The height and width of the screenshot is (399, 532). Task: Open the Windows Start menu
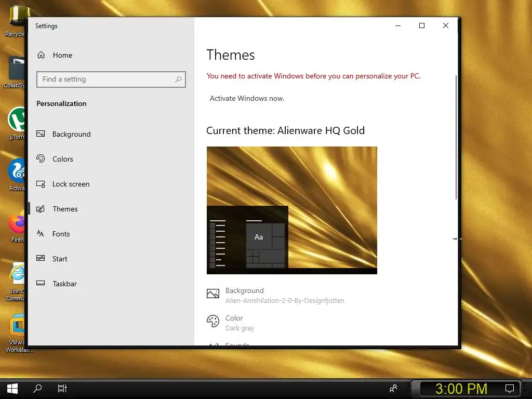pyautogui.click(x=12, y=389)
